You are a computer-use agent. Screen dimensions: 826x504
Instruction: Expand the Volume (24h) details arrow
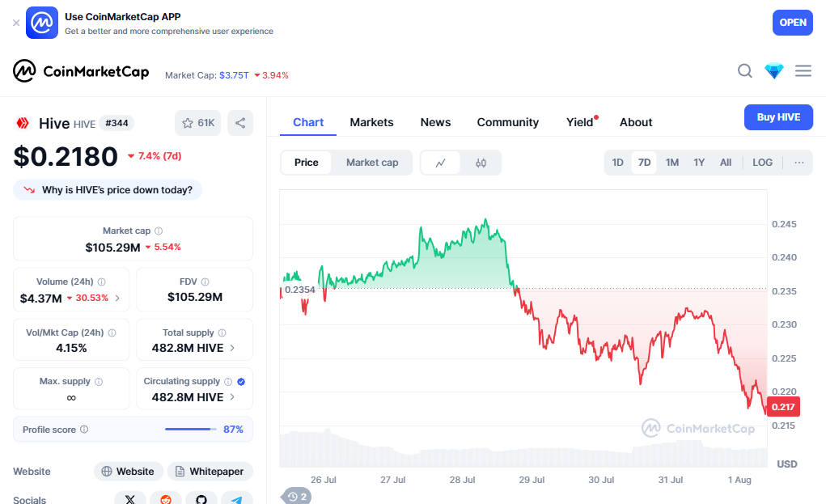[x=117, y=299]
